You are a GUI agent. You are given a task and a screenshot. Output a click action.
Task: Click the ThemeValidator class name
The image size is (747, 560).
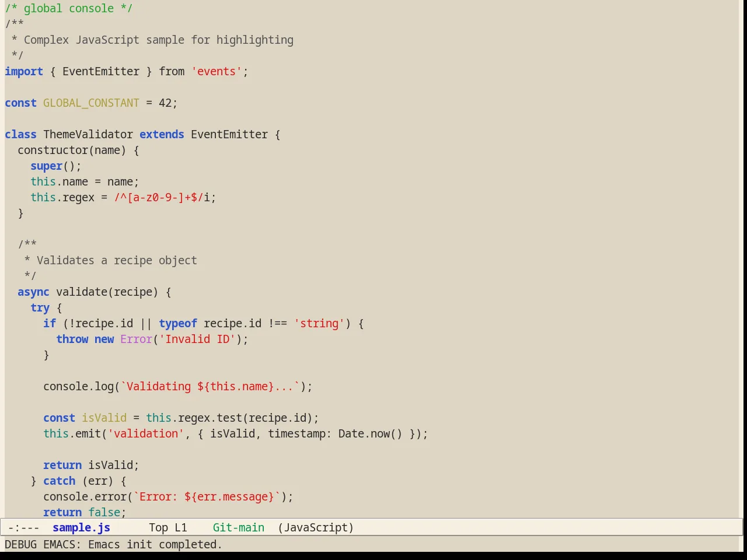(88, 134)
